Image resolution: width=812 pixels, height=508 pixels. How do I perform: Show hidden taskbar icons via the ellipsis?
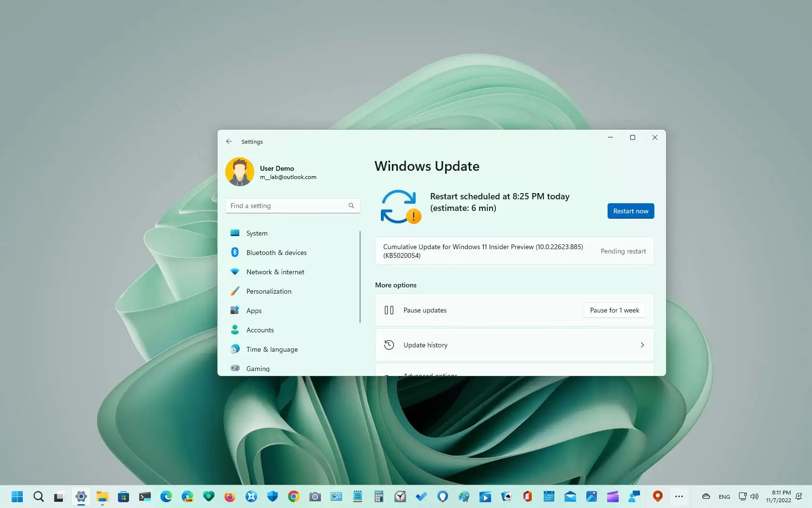click(x=679, y=496)
